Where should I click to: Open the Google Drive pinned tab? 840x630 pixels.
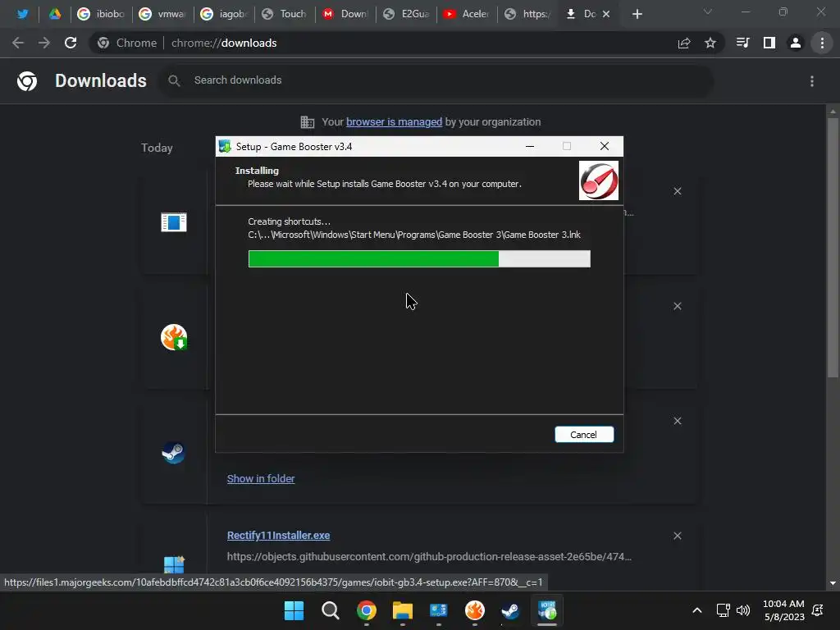point(55,14)
